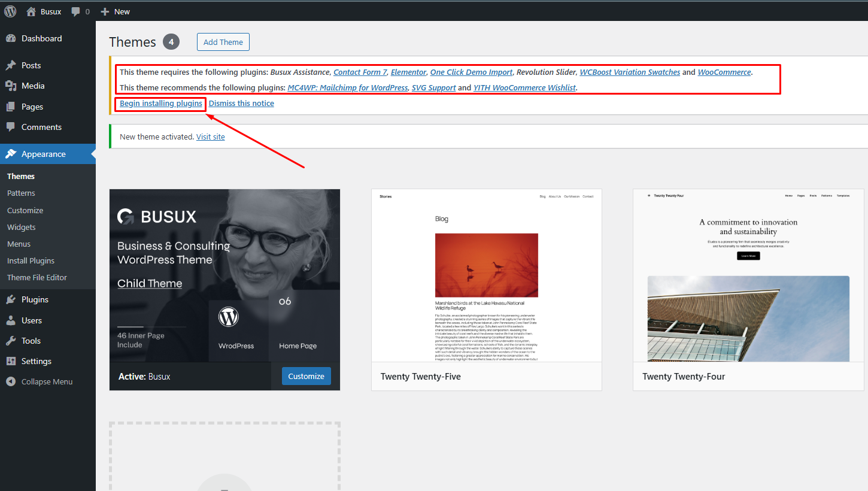
Task: Go to Widgets submenu
Action: pyautogui.click(x=22, y=227)
